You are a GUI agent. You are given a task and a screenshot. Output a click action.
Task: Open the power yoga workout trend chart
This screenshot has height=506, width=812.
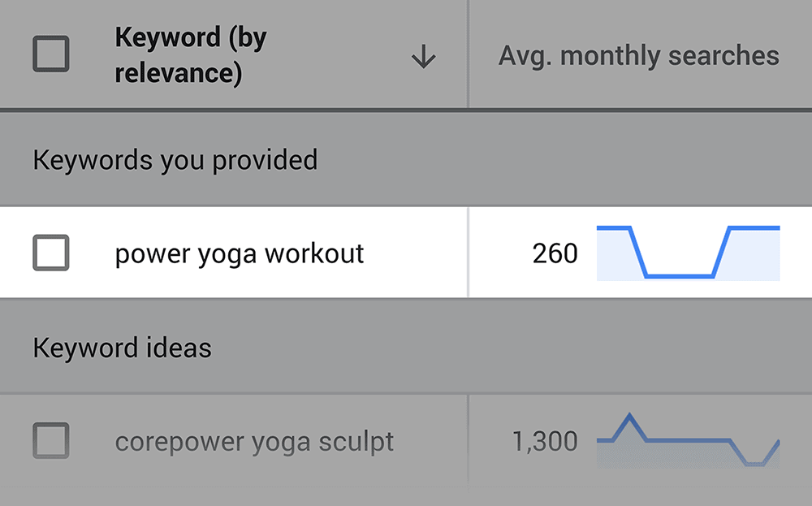pyautogui.click(x=689, y=253)
